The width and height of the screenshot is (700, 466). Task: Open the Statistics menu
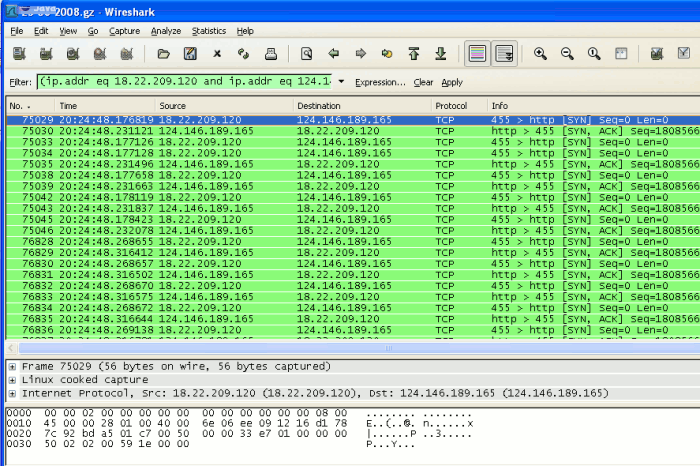coord(209,31)
